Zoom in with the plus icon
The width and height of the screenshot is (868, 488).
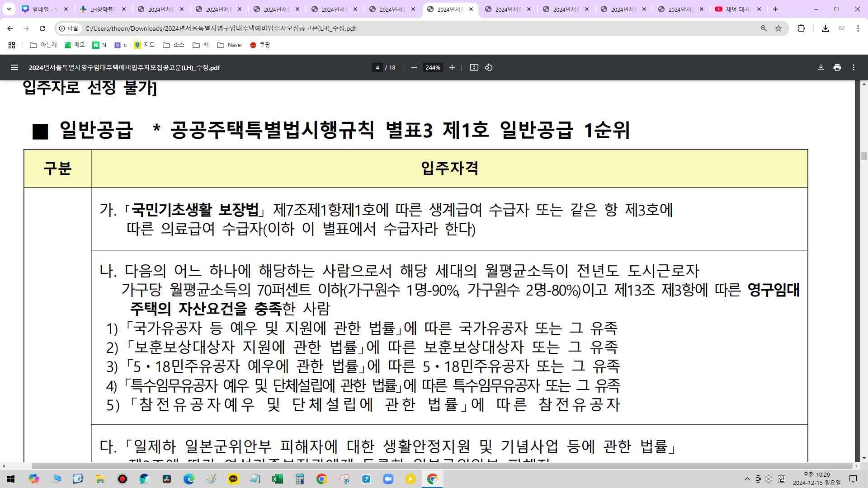coord(452,67)
